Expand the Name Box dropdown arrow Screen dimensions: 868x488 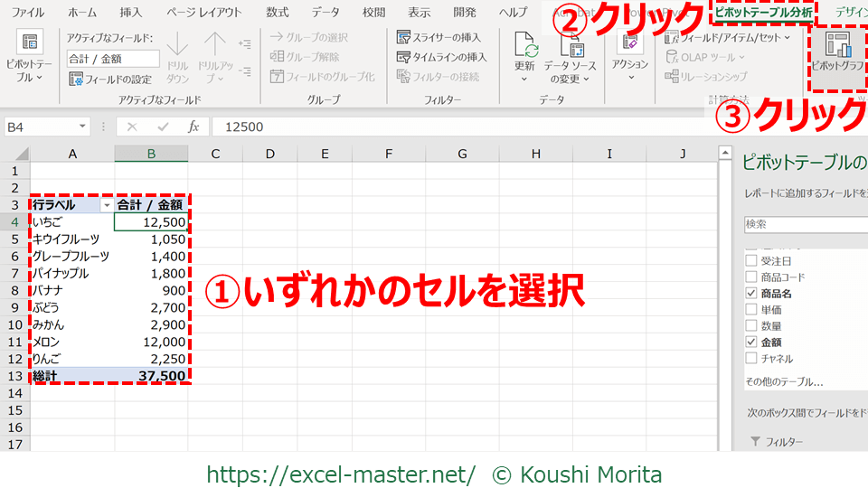point(83,127)
